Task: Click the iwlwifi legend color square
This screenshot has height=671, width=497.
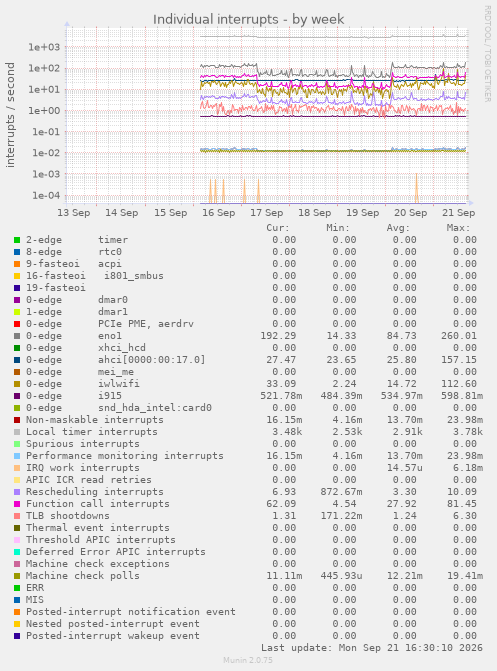Action: click(17, 384)
